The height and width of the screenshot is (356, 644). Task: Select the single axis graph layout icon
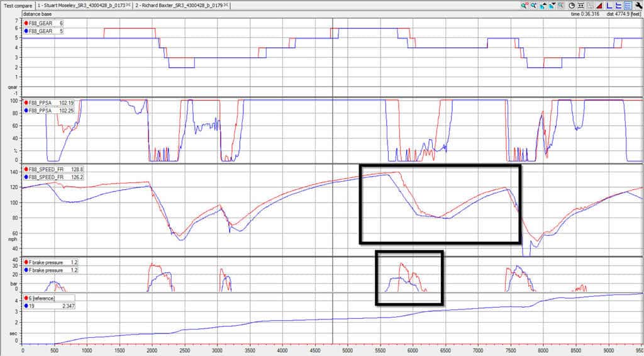[609, 6]
